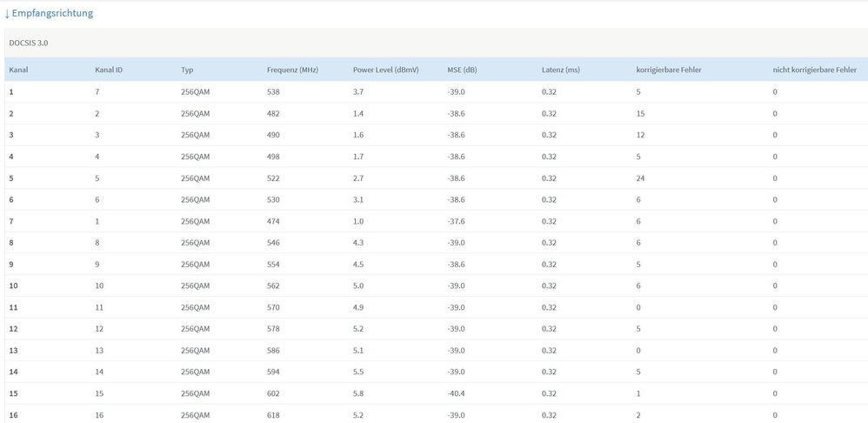Click power level 4.9
Viewport: 868px width, 423px height.
tap(358, 308)
